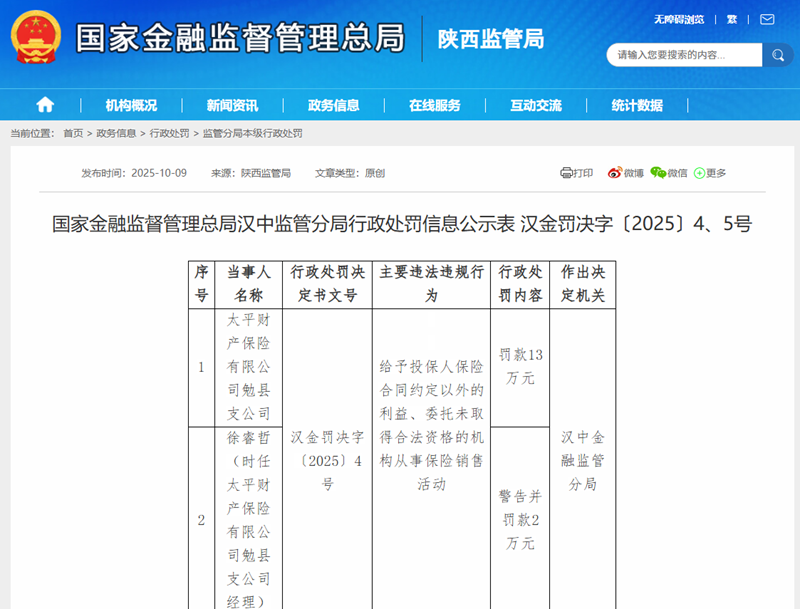Share the article to 微博
Image resolution: width=800 pixels, height=609 pixels.
(626, 173)
